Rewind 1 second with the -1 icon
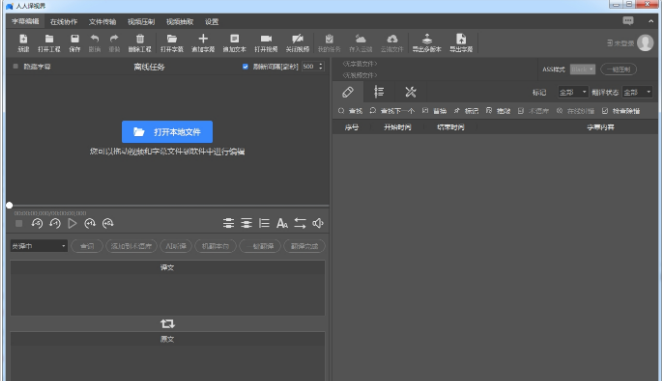The width and height of the screenshot is (662, 381). point(55,223)
